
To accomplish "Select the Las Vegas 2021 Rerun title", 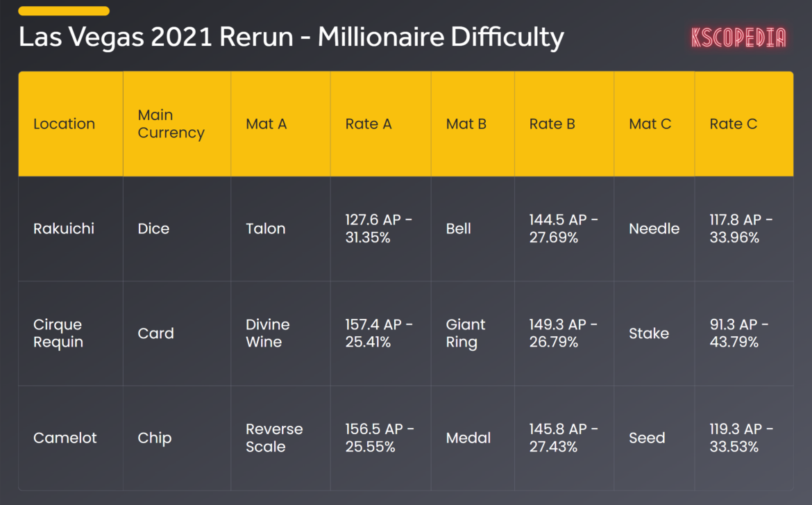I will 291,38.
